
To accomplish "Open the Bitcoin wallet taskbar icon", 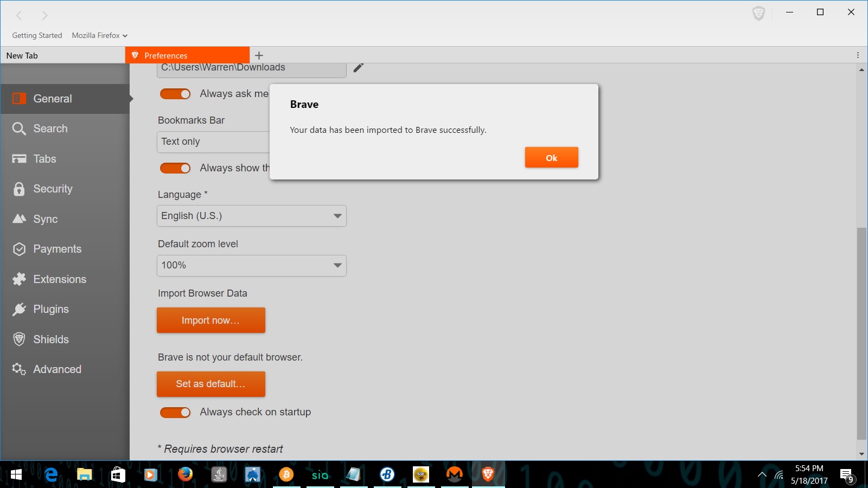I will (x=286, y=475).
